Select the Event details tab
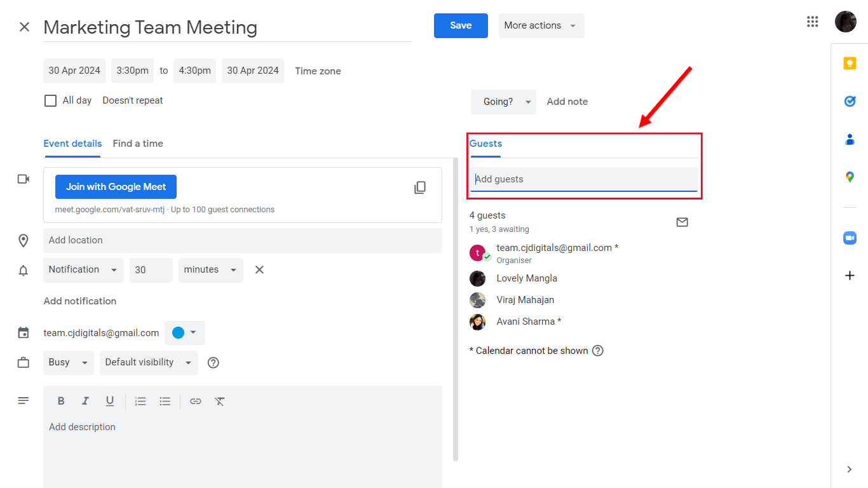This screenshot has height=488, width=868. tap(72, 144)
